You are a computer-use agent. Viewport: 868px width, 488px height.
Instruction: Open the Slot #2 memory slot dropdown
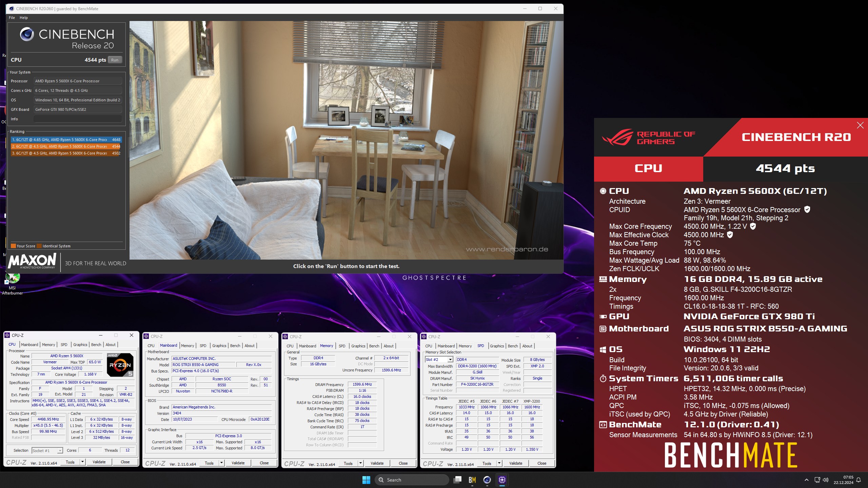point(439,360)
